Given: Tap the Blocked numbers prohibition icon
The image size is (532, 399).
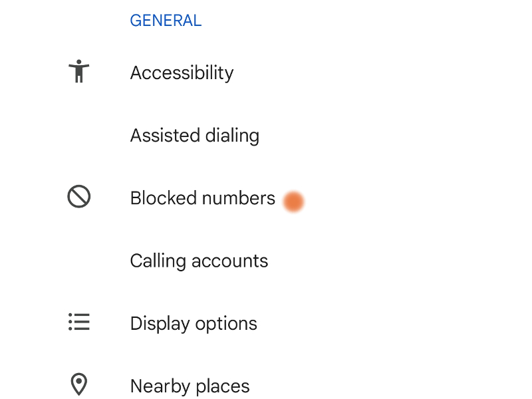Looking at the screenshot, I should (x=78, y=196).
